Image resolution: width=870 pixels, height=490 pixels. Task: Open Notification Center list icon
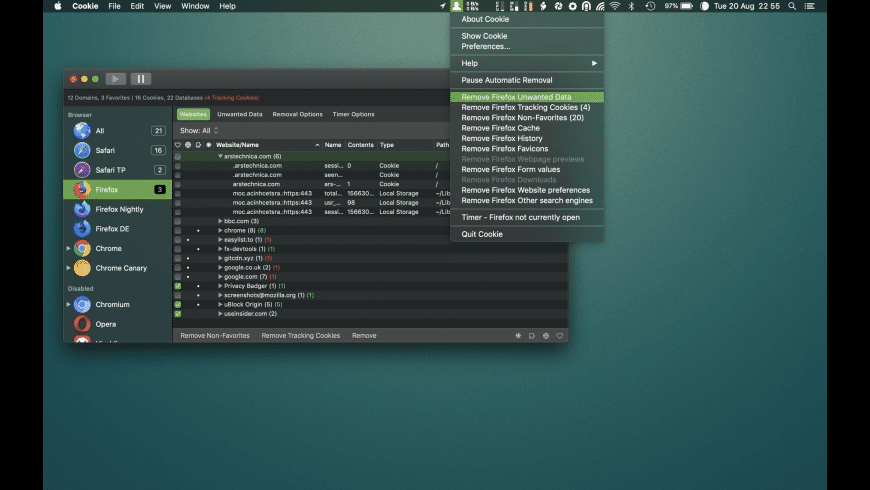(810, 6)
